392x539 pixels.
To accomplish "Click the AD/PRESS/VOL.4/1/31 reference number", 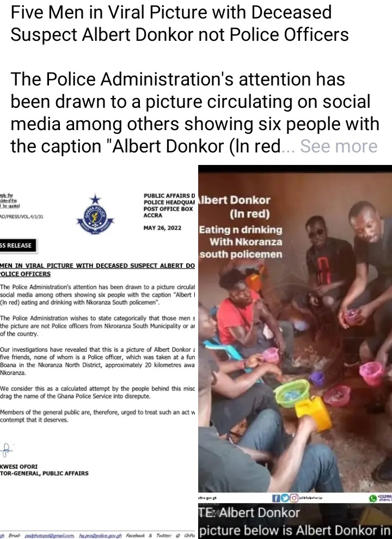I will (22, 217).
